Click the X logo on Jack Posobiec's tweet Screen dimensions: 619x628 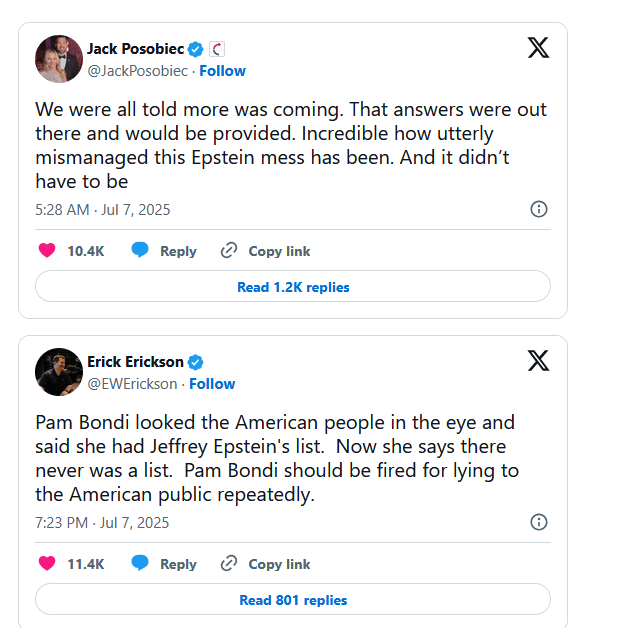pos(538,47)
